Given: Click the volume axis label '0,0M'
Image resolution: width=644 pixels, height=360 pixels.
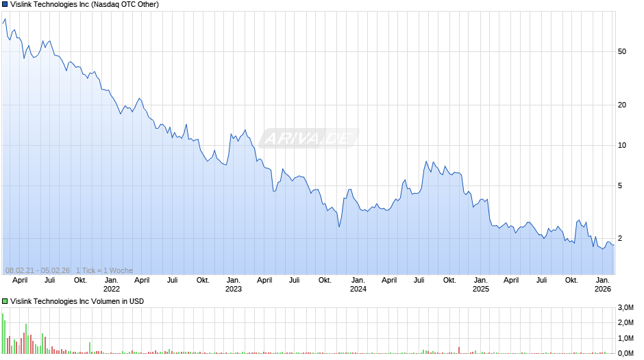Looking at the screenshot, I should click(626, 353).
